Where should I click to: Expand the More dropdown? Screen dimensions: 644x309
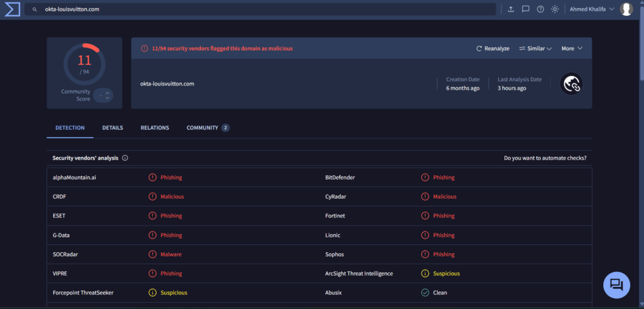coord(572,48)
